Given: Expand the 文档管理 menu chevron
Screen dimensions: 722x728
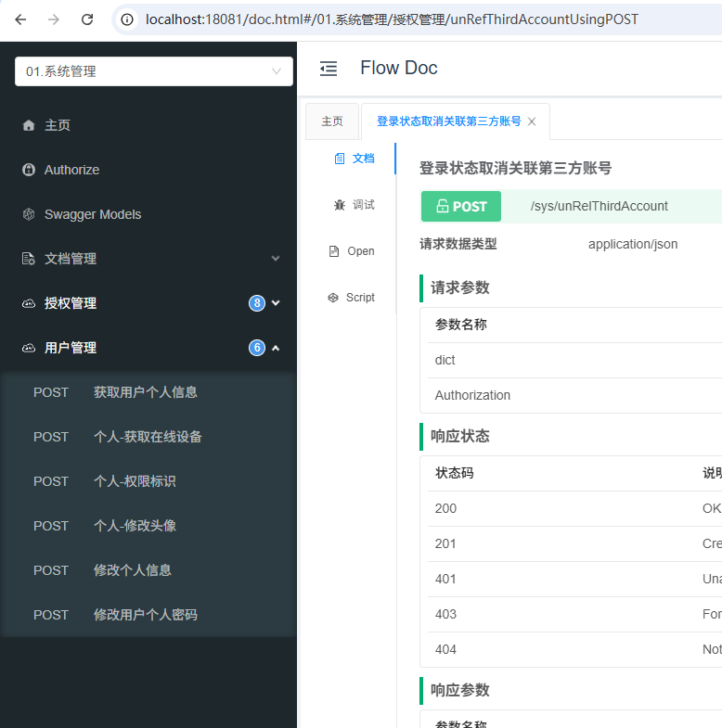Looking at the screenshot, I should 276,259.
